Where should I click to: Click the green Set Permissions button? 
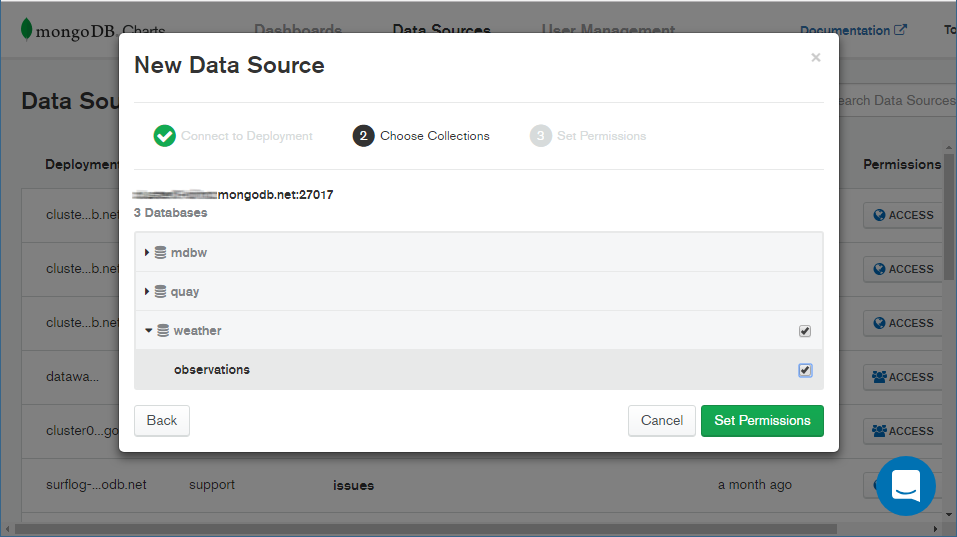coord(762,420)
